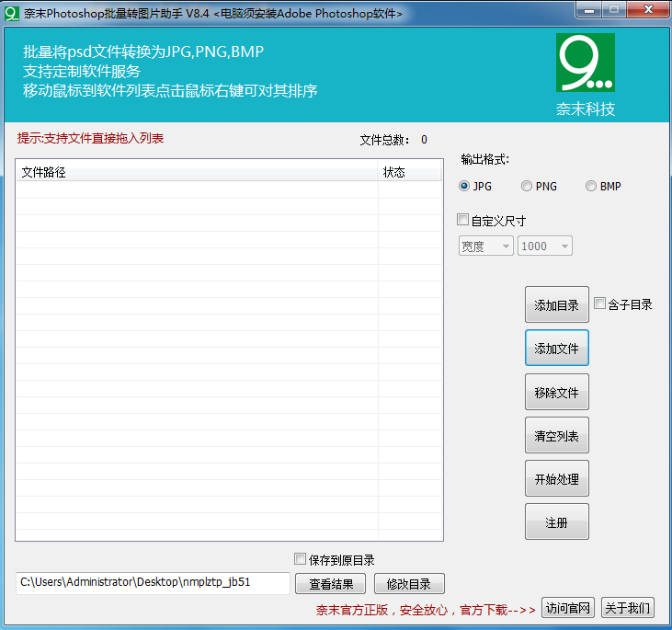Click the 添加文件 button
Screen dimensions: 672x630
(x=557, y=349)
